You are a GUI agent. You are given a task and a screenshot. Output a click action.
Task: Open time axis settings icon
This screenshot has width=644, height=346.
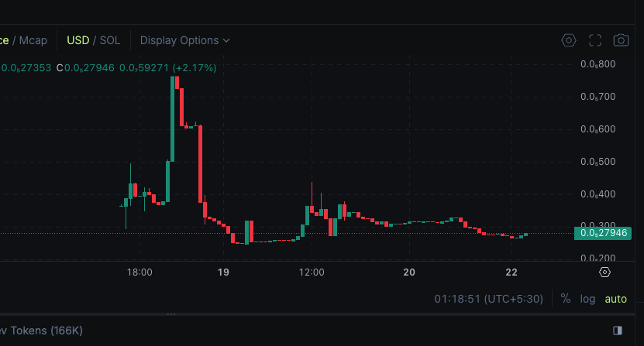tap(604, 272)
